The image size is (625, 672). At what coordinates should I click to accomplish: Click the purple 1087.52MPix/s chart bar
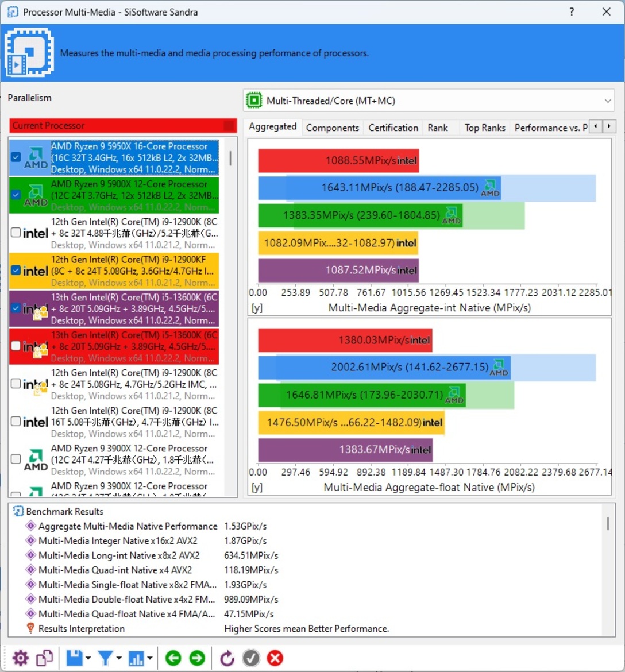click(x=338, y=271)
